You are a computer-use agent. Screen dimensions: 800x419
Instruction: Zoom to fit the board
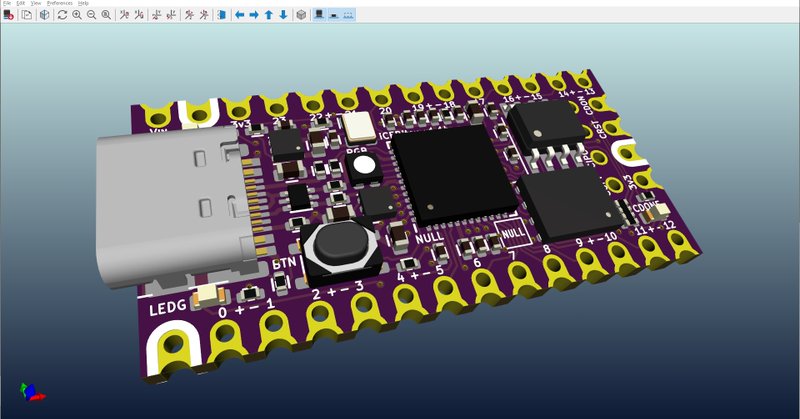point(106,15)
